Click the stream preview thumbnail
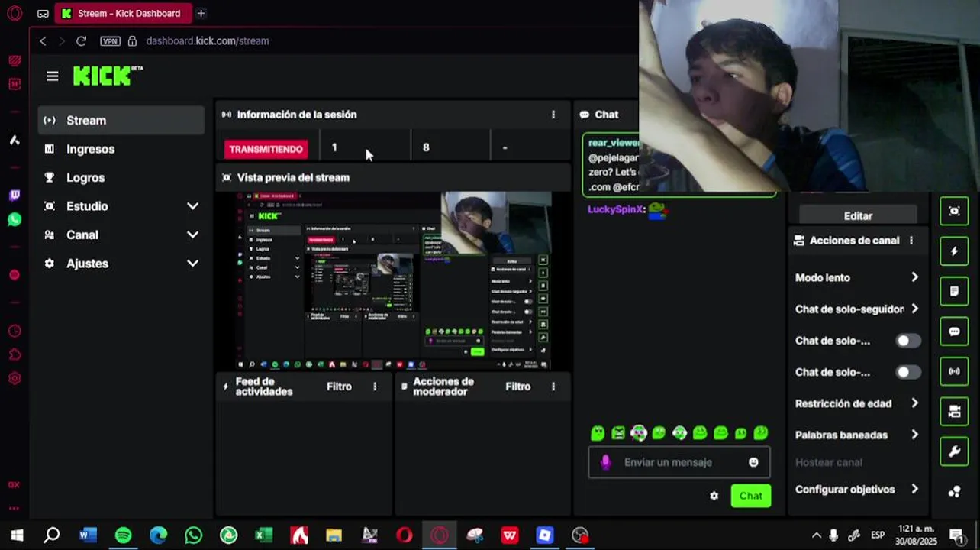980x550 pixels. (x=393, y=281)
